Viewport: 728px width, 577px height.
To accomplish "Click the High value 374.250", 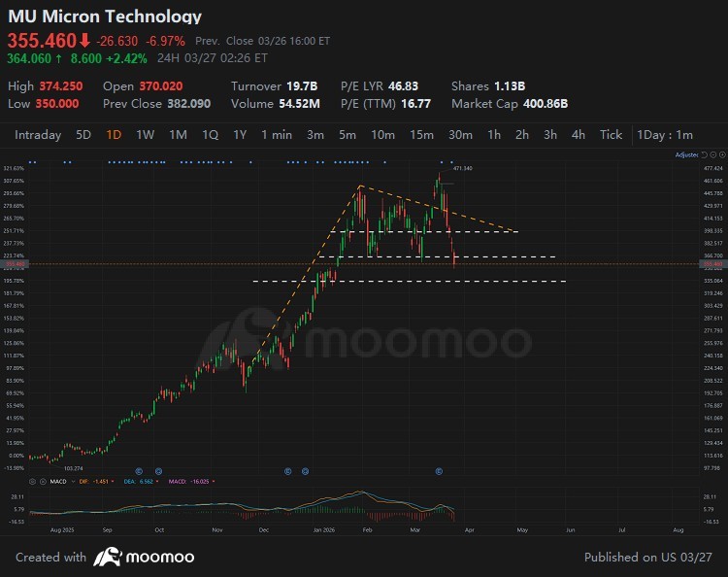I will point(61,86).
